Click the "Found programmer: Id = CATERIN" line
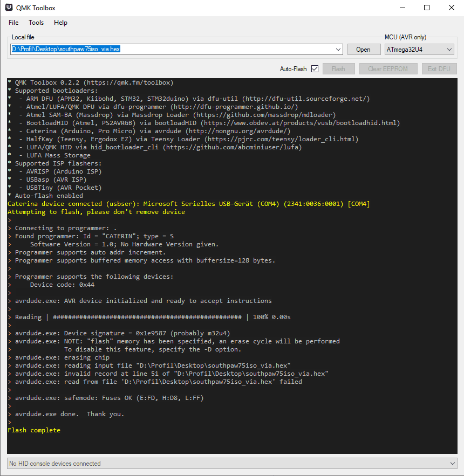 (x=91, y=236)
